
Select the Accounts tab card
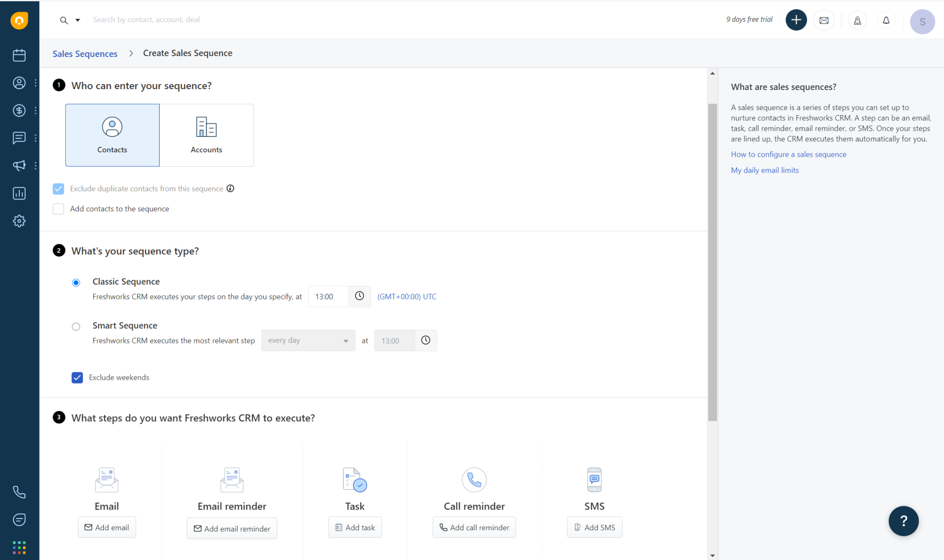click(206, 135)
